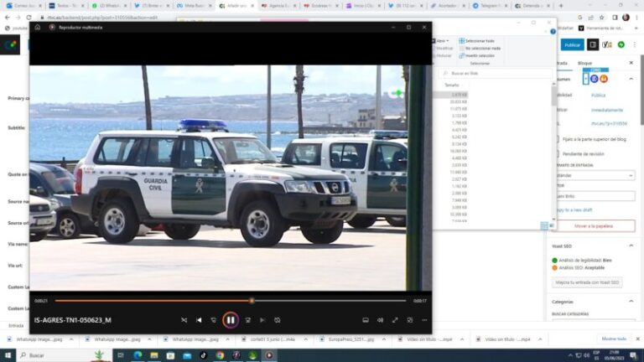Click the shuffle icon in media player
The image size is (644, 362).
pos(184,320)
